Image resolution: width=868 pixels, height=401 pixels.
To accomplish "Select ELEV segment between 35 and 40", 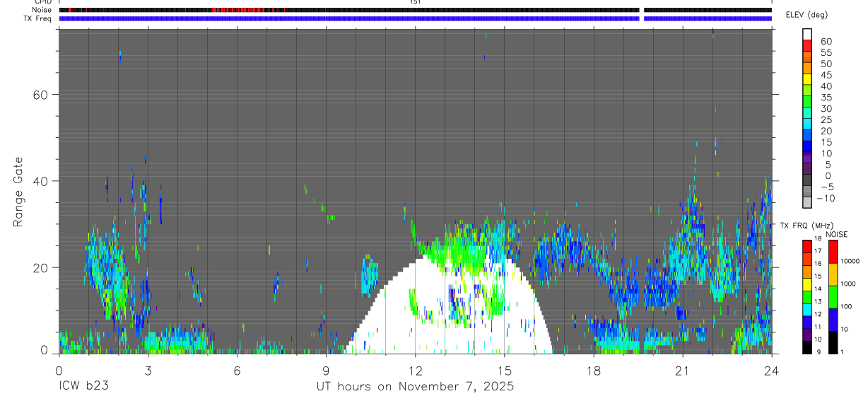I will coord(807,91).
